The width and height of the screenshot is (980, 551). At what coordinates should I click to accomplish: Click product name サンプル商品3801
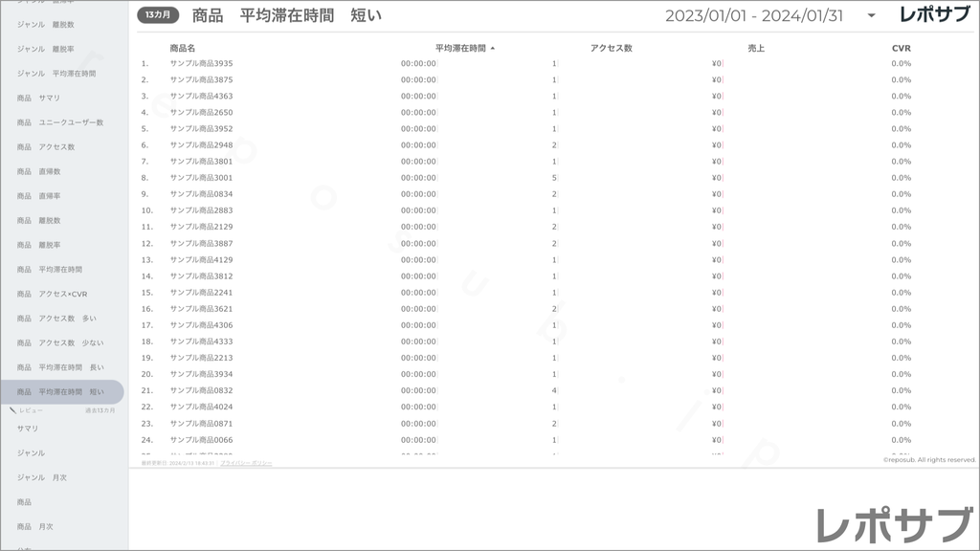[201, 161]
